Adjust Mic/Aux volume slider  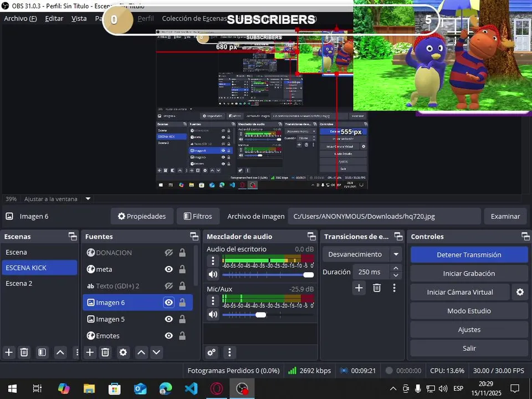click(268, 315)
